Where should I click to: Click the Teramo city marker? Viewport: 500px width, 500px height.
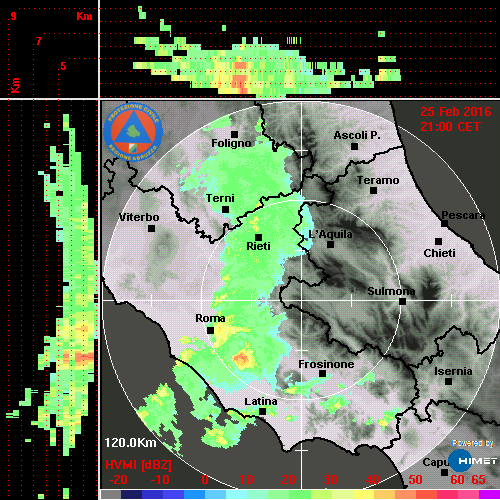tap(374, 191)
